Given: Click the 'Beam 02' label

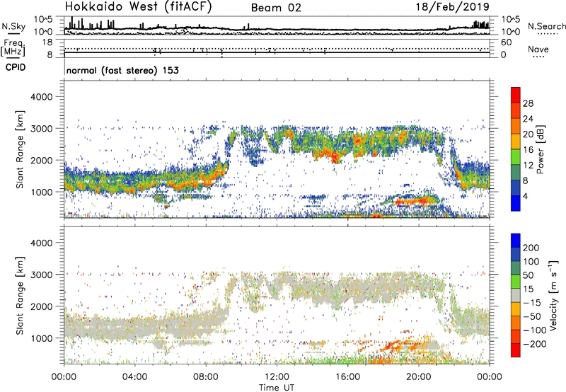Looking at the screenshot, I should point(276,8).
